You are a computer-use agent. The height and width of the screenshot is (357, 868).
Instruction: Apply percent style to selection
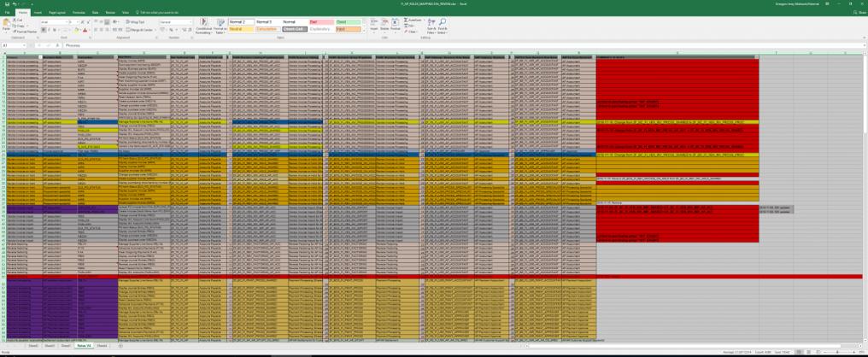(x=171, y=30)
